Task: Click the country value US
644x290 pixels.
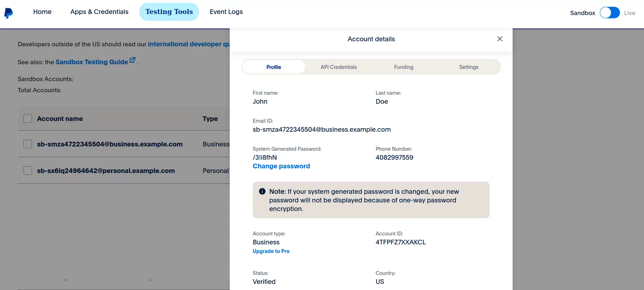Action: click(380, 282)
